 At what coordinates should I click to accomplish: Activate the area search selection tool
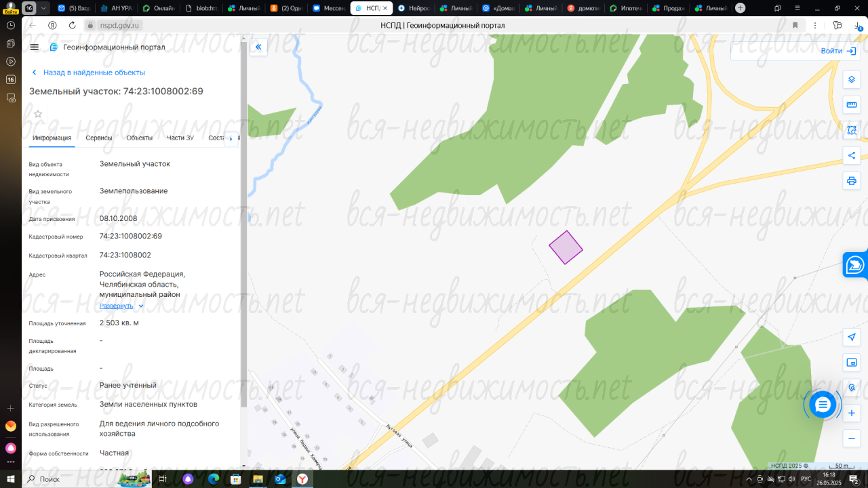[x=852, y=130]
